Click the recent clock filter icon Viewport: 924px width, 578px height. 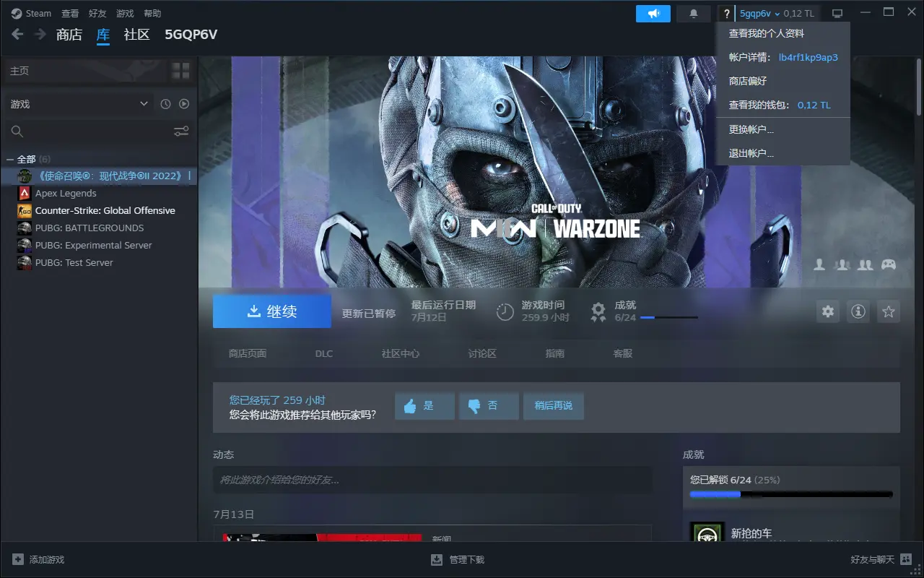click(x=165, y=104)
